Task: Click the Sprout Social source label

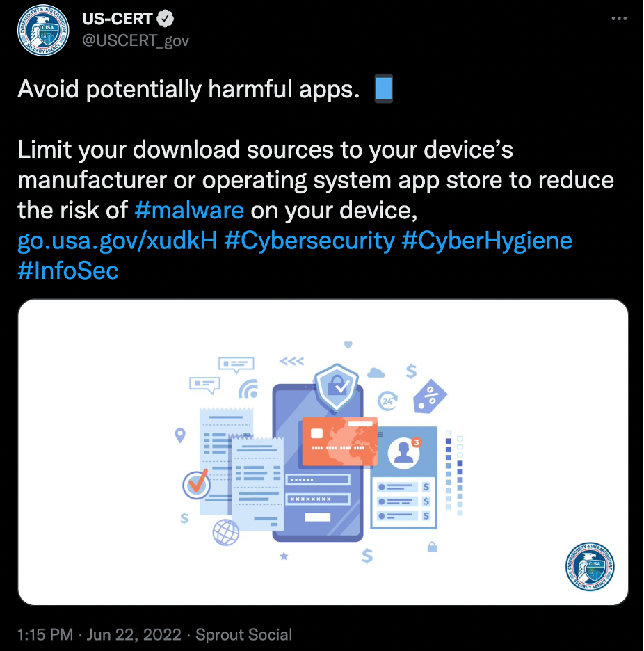Action: click(x=243, y=634)
